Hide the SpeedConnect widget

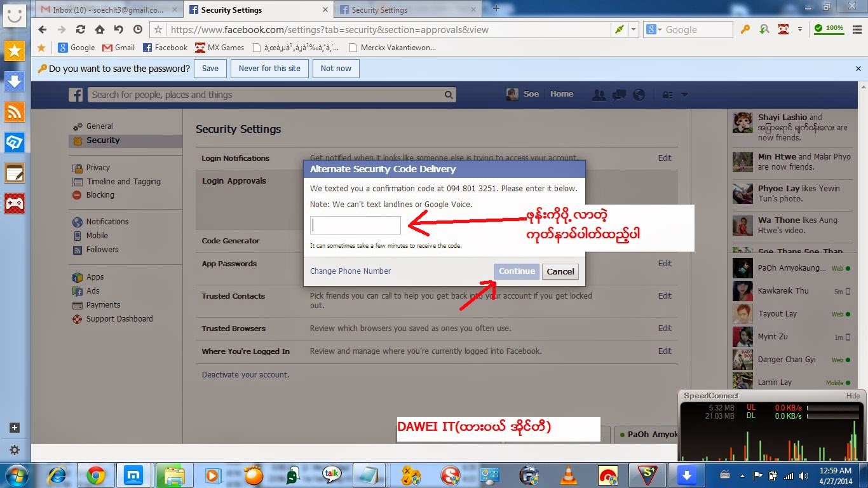(853, 395)
